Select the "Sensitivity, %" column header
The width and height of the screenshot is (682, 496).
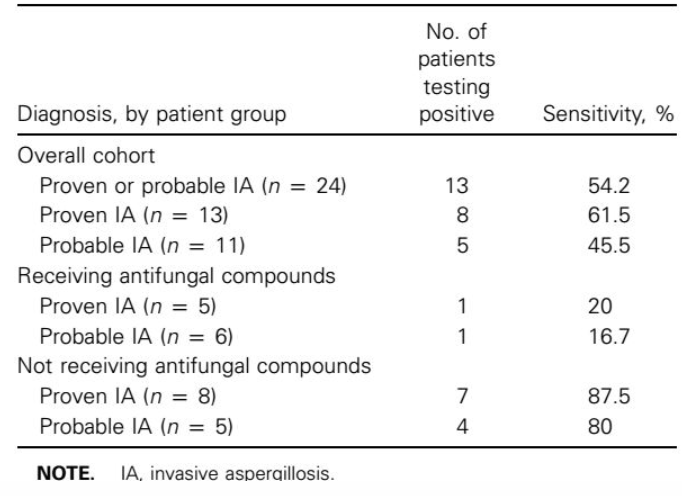click(608, 114)
